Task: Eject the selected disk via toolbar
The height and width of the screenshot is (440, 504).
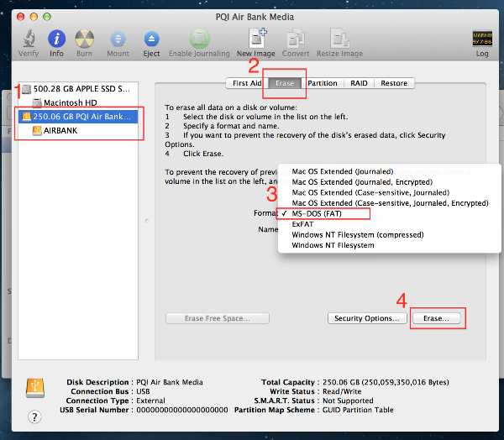Action: coord(151,39)
